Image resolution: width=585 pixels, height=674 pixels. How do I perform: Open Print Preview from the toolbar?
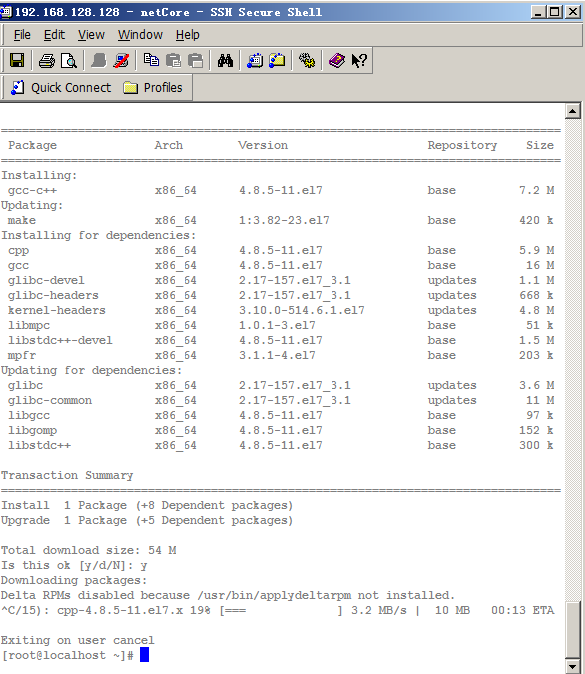(69, 61)
